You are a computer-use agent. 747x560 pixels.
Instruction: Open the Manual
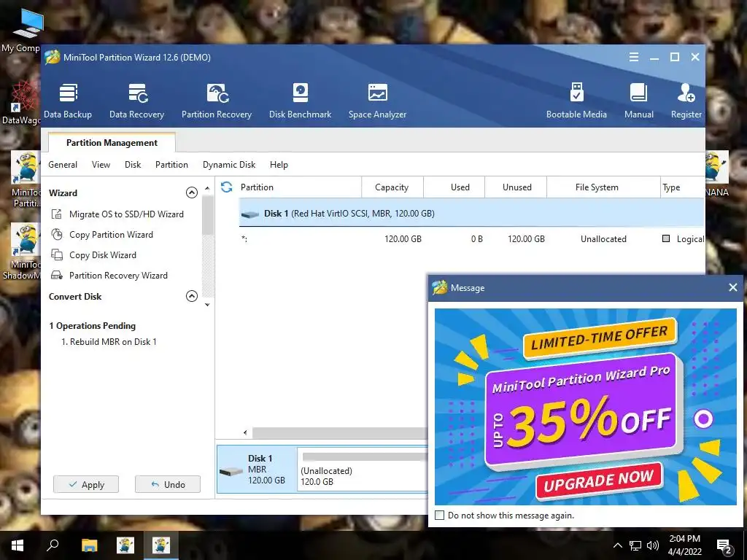coord(639,101)
